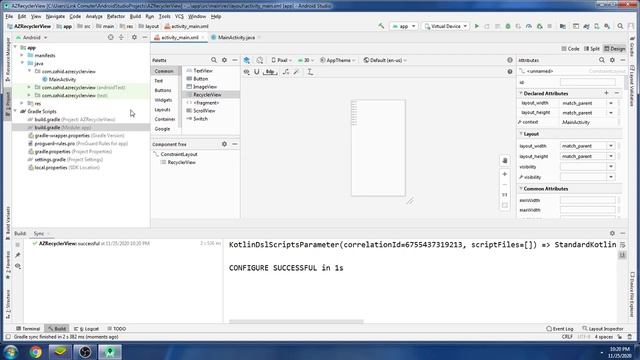Open API 30 version dropdown
The image size is (640, 360).
point(306,60)
